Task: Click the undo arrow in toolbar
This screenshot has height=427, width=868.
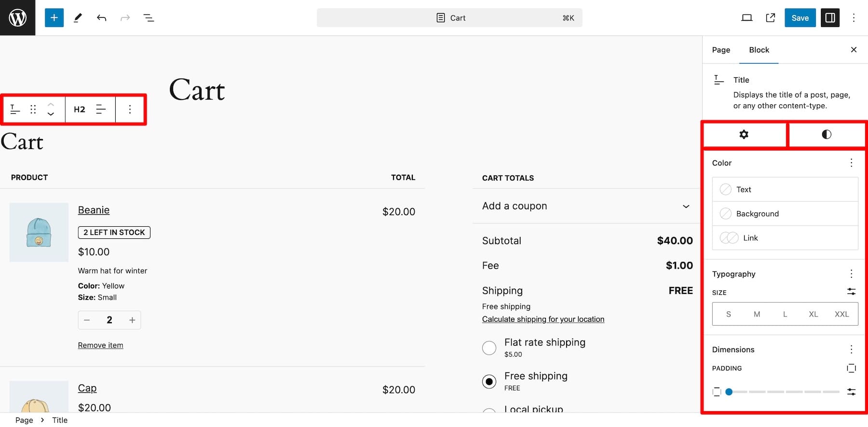Action: (101, 18)
